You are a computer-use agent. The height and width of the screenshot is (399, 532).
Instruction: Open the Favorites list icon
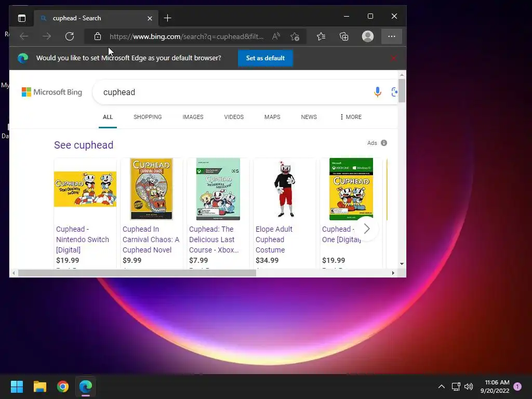(x=321, y=36)
